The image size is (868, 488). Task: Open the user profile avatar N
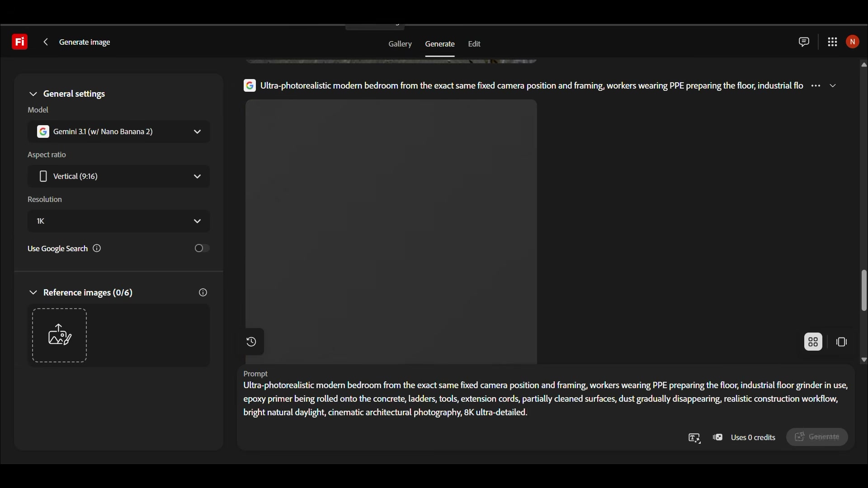coord(853,42)
